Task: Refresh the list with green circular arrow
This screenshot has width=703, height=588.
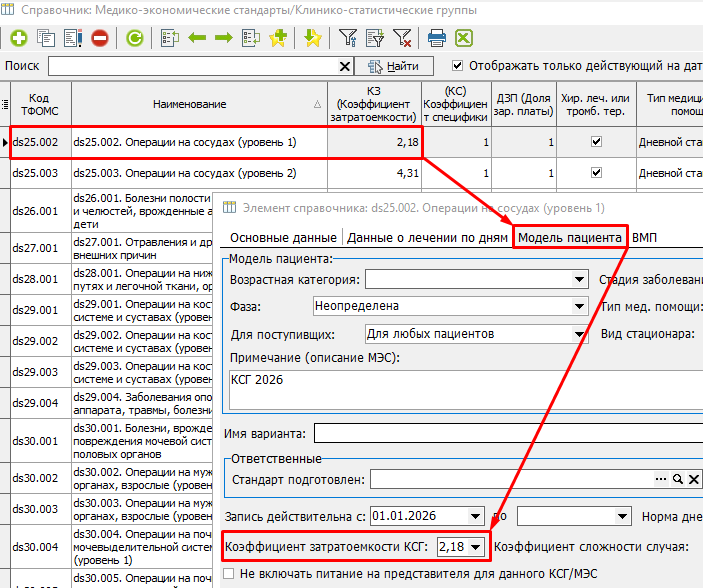Action: click(134, 39)
